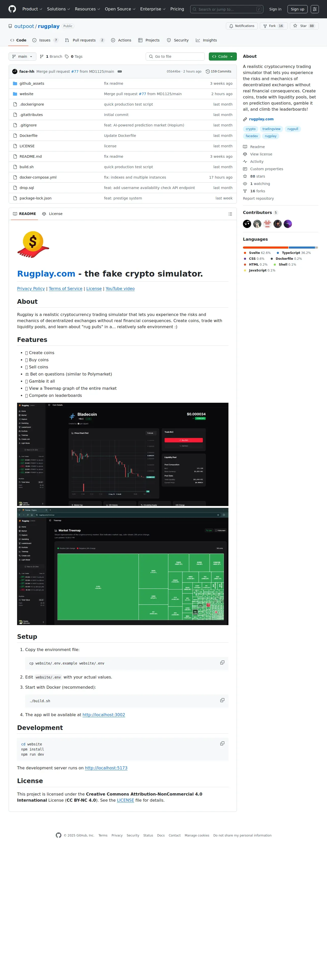Image resolution: width=327 pixels, height=980 pixels.
Task: Click the Rugplay coin logo image
Action: [33, 245]
